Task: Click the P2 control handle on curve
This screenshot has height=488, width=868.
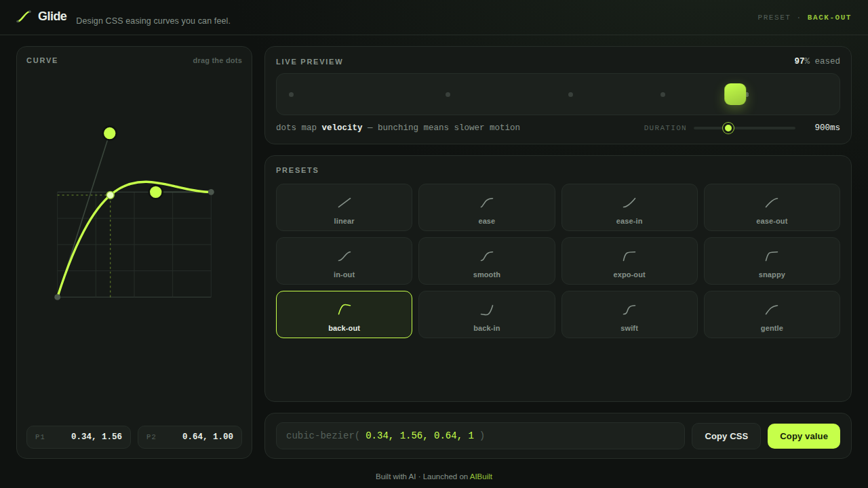Action: tap(156, 192)
